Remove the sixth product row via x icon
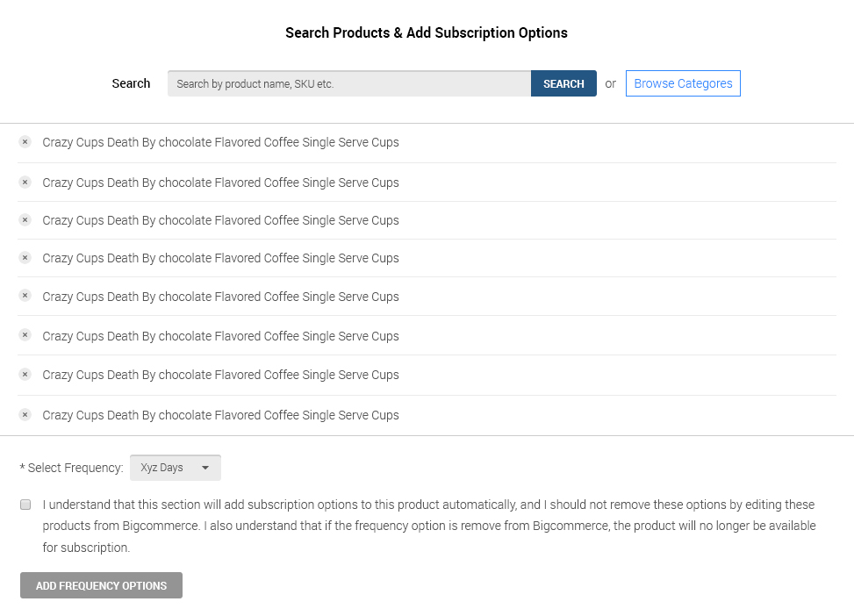The width and height of the screenshot is (854, 616). tap(25, 335)
